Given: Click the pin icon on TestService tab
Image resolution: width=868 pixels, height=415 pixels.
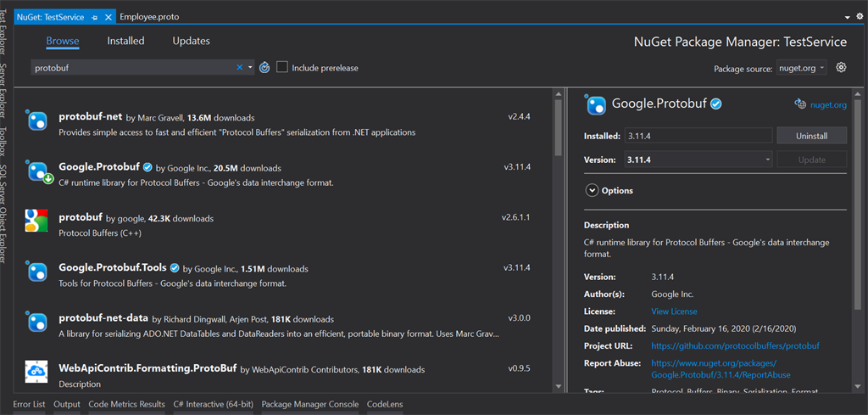Looking at the screenshot, I should (x=95, y=17).
